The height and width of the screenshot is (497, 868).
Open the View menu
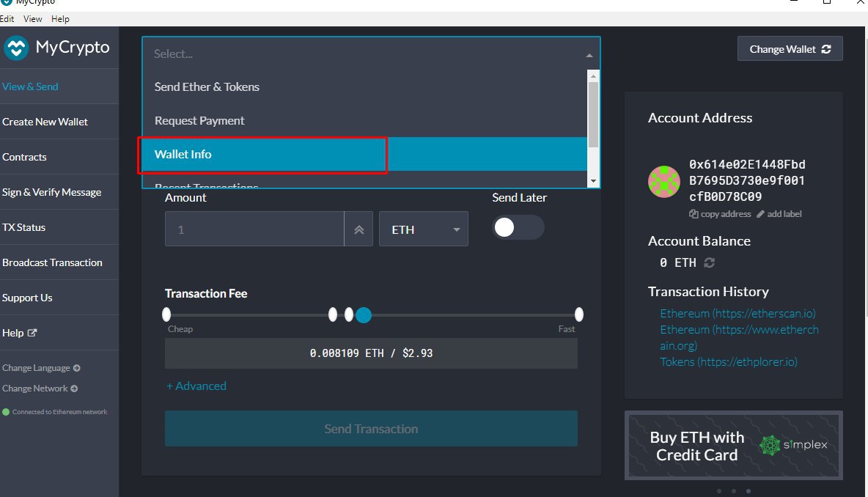point(33,19)
